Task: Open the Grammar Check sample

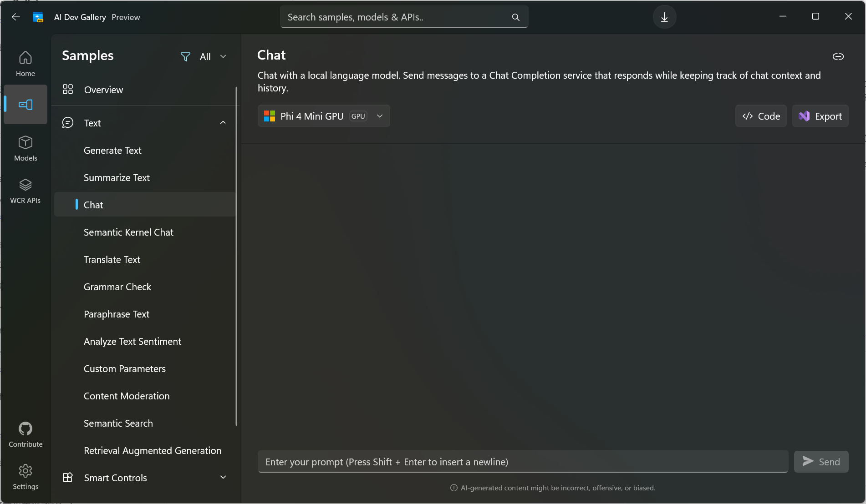Action: 117,287
